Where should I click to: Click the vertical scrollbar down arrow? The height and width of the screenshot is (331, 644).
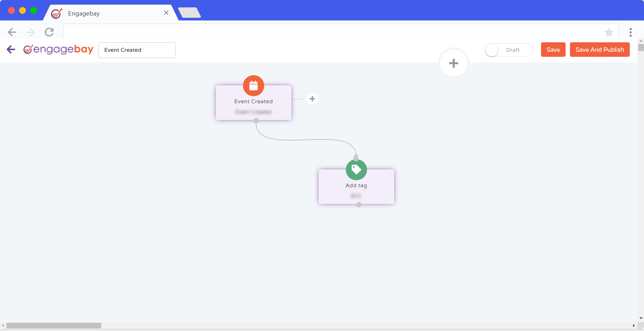641,318
